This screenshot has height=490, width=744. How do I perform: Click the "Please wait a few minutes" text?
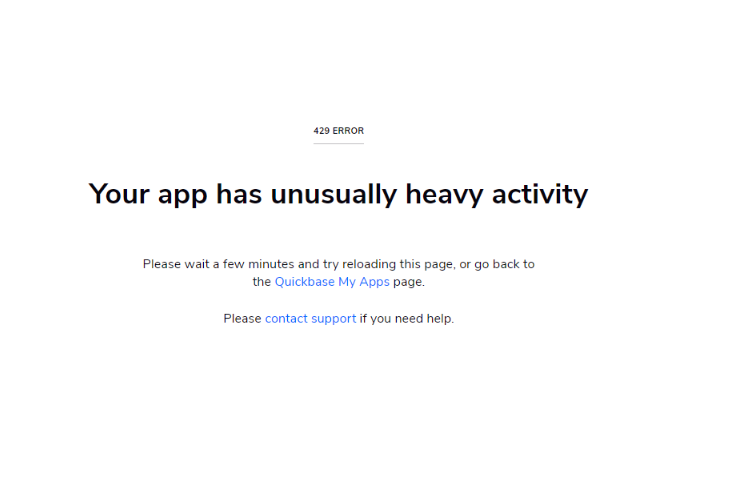[218, 264]
